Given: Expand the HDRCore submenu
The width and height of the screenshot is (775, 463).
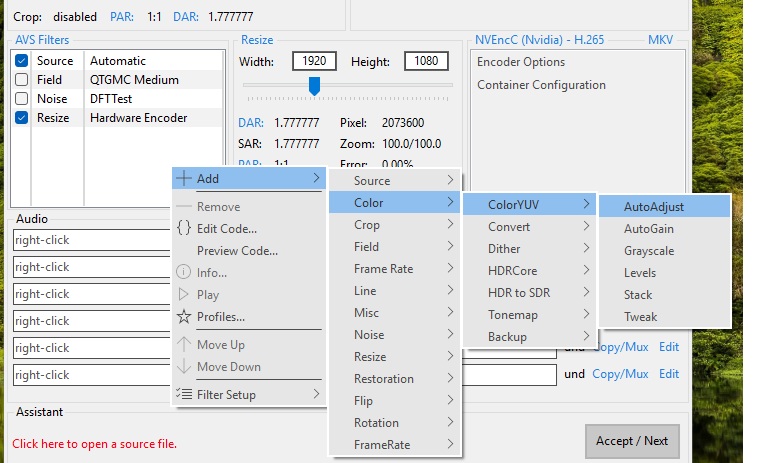Looking at the screenshot, I should 529,270.
